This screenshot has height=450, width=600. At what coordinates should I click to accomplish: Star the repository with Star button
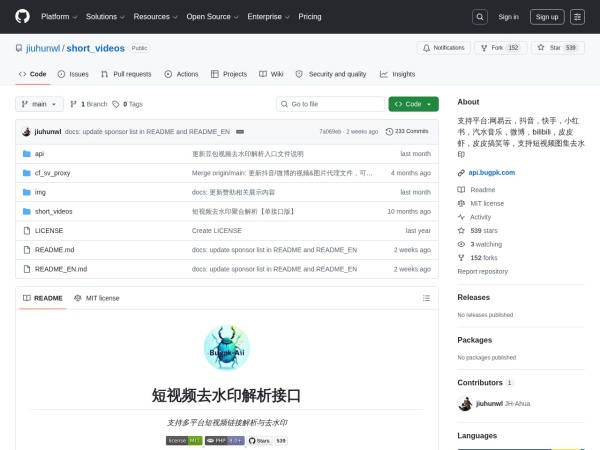(x=558, y=48)
